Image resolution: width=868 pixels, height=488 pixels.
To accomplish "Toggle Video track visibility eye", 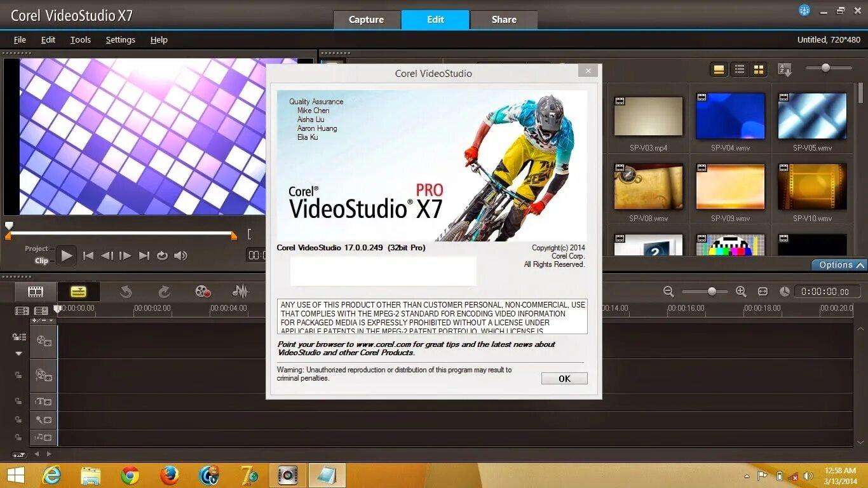I will coord(48,342).
